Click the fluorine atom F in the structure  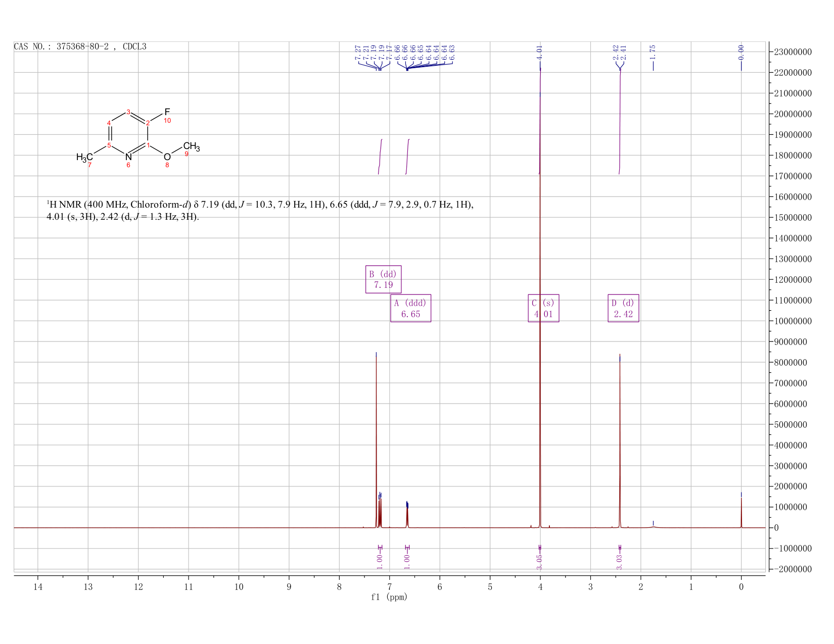(167, 112)
